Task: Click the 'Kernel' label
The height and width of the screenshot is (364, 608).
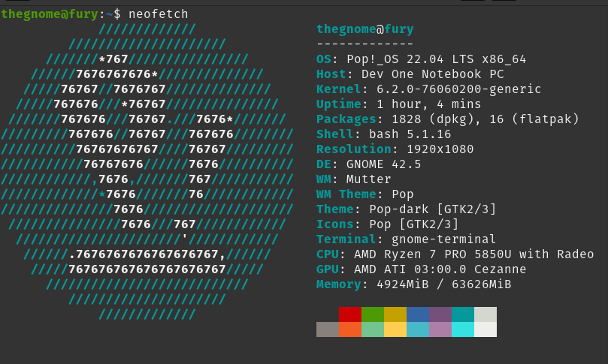Action: tap(338, 89)
